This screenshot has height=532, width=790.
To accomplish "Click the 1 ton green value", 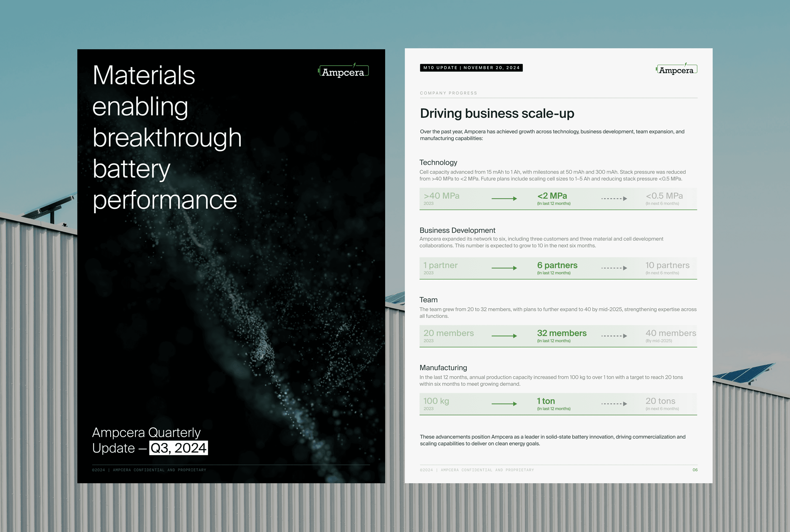I will point(546,401).
